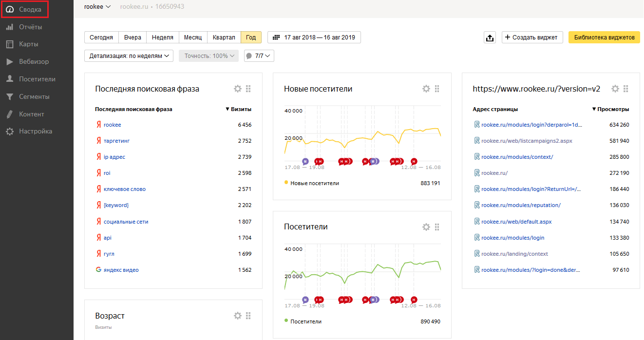Grab the drag handle of Посетители widget
This screenshot has width=644, height=340.
pyautogui.click(x=437, y=227)
